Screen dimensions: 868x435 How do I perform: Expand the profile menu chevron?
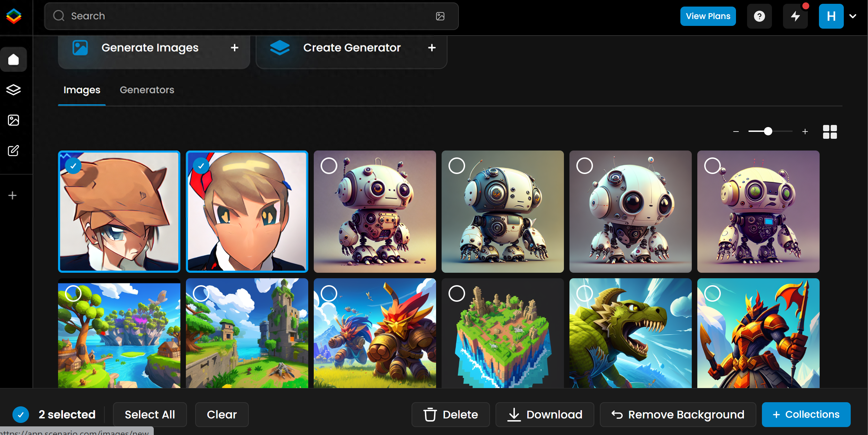tap(853, 16)
